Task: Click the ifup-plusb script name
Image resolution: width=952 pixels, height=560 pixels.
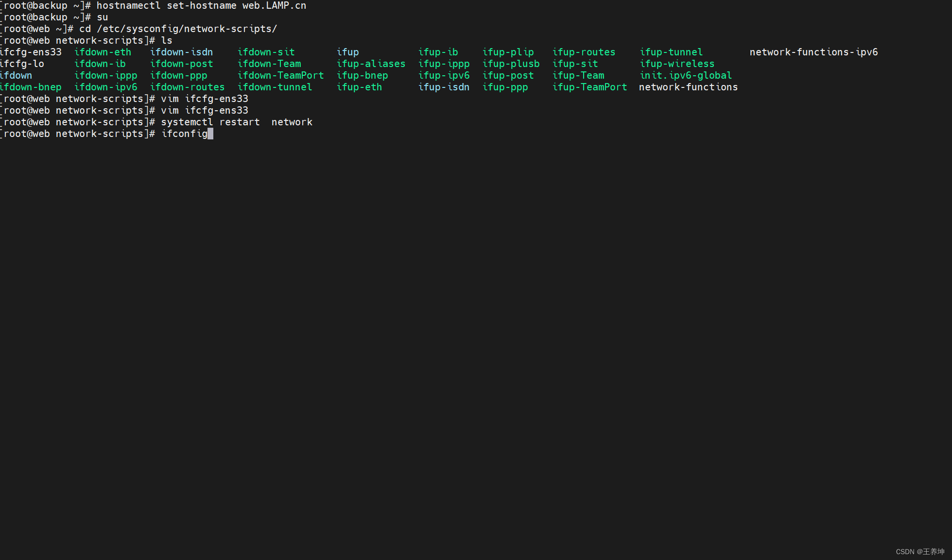Action: click(511, 64)
